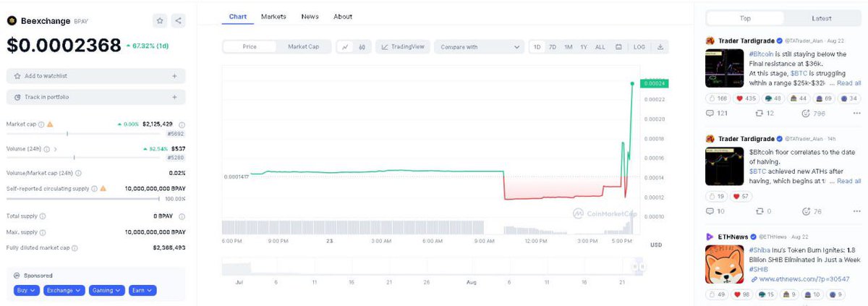Open chart image in Bitcoin halving post

point(725,166)
